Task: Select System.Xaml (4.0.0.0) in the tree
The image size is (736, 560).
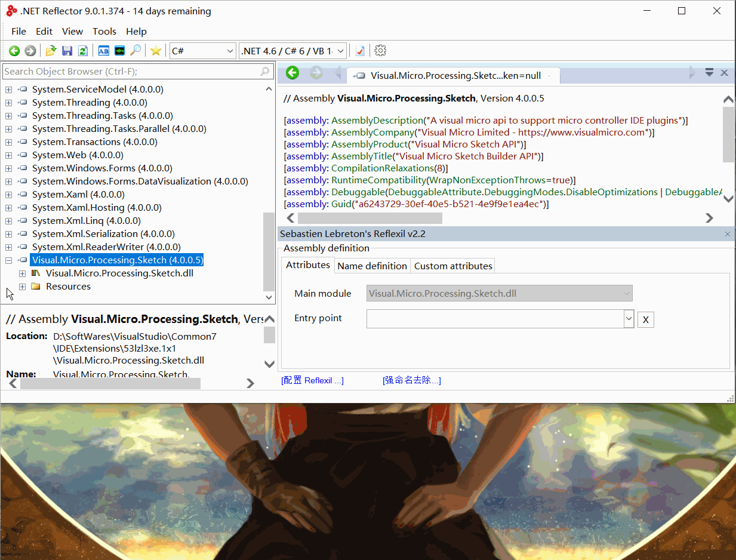Action: click(78, 195)
